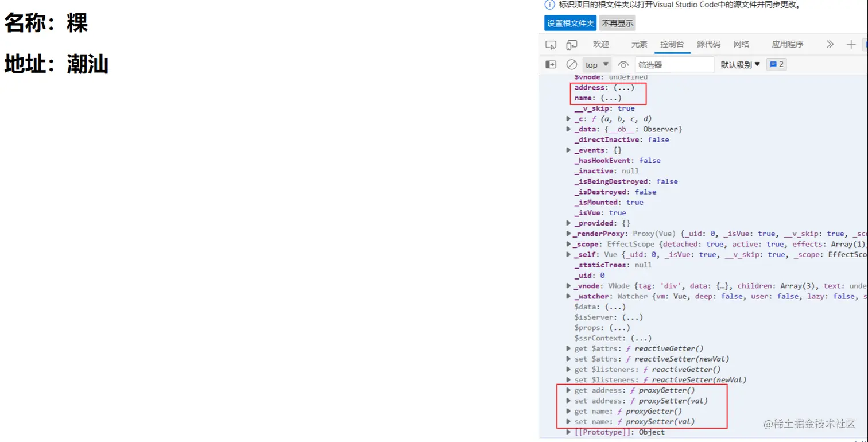Expand get name proxyGetter

click(x=569, y=411)
